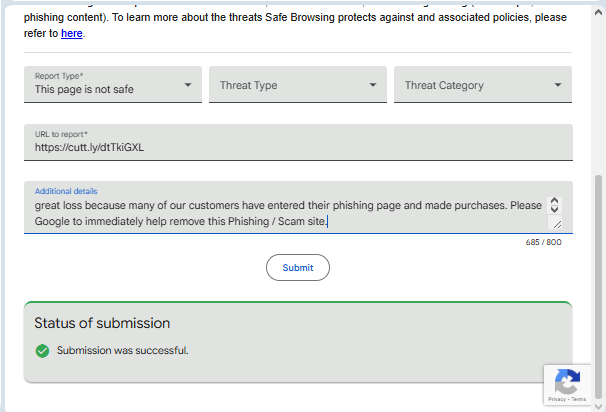Click the 685 / 800 character counter
Image resolution: width=606 pixels, height=412 pixels.
543,241
